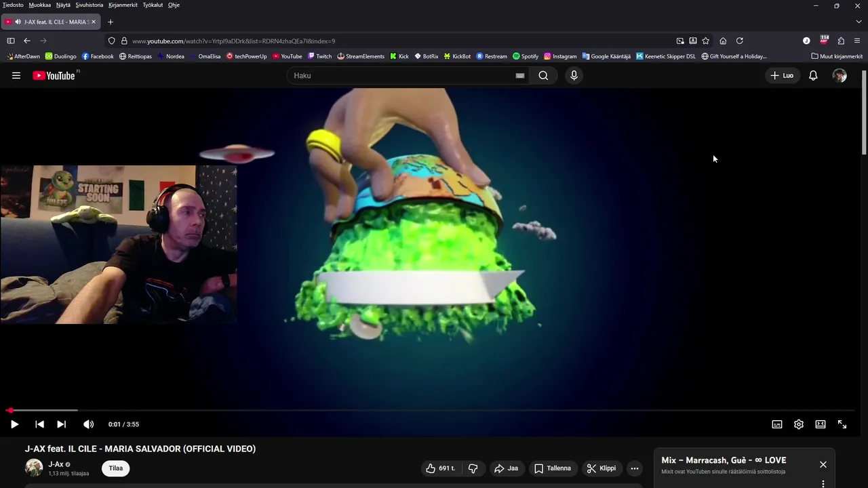
Task: Open the Google Kääntäjä bookmark
Action: click(606, 56)
